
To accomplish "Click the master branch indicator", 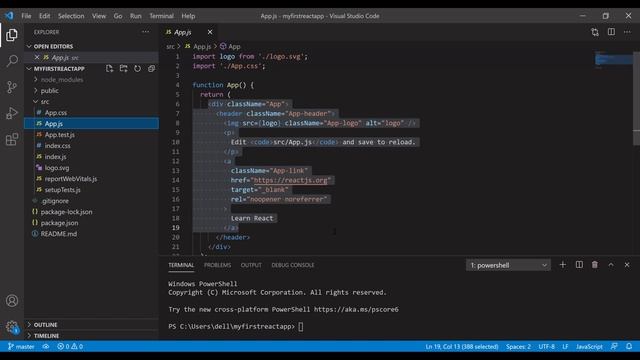I will tap(21, 347).
